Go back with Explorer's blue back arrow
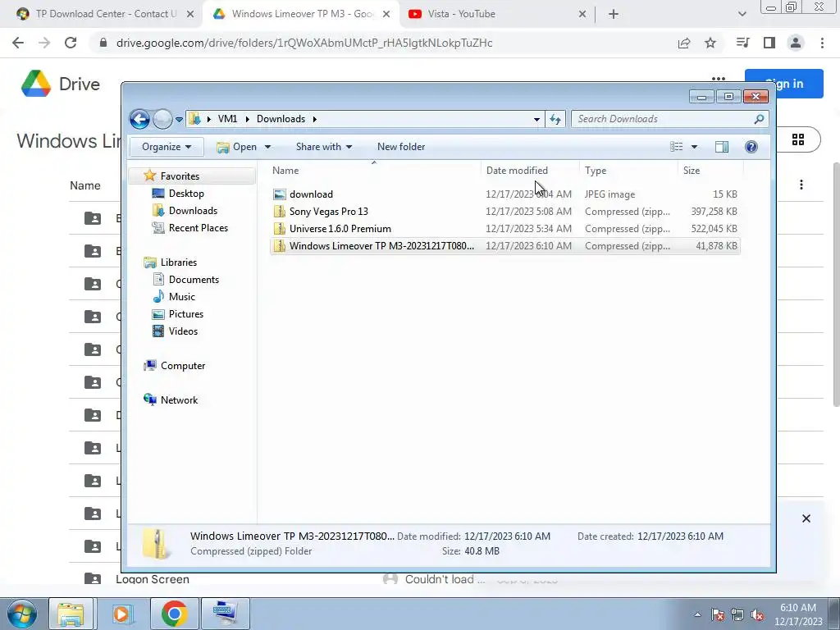The image size is (840, 630). coord(139,119)
